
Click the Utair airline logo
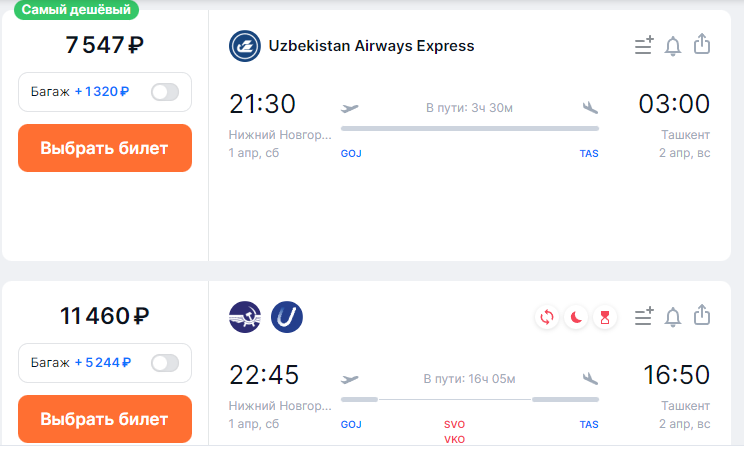pos(287,317)
